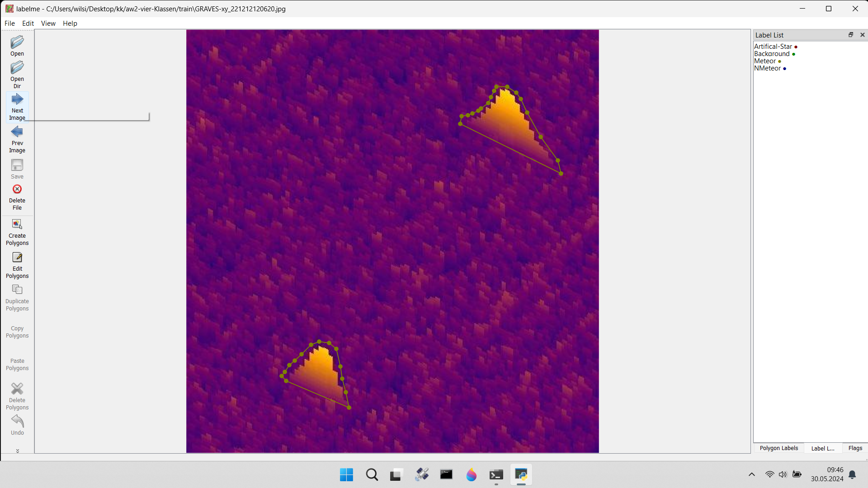Open the Wi-Fi network settings
868x488 pixels.
769,474
